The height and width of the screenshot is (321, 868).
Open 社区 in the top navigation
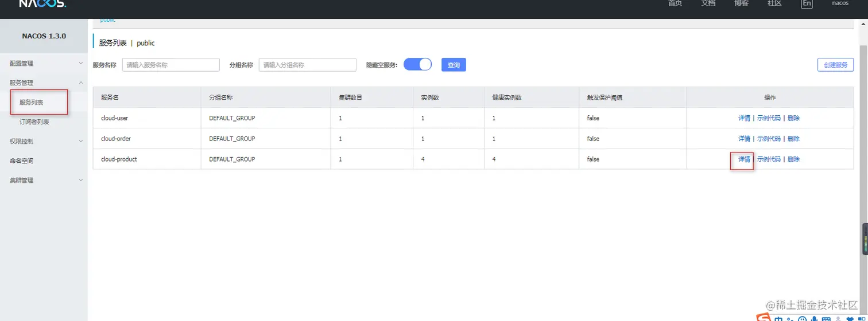point(774,3)
